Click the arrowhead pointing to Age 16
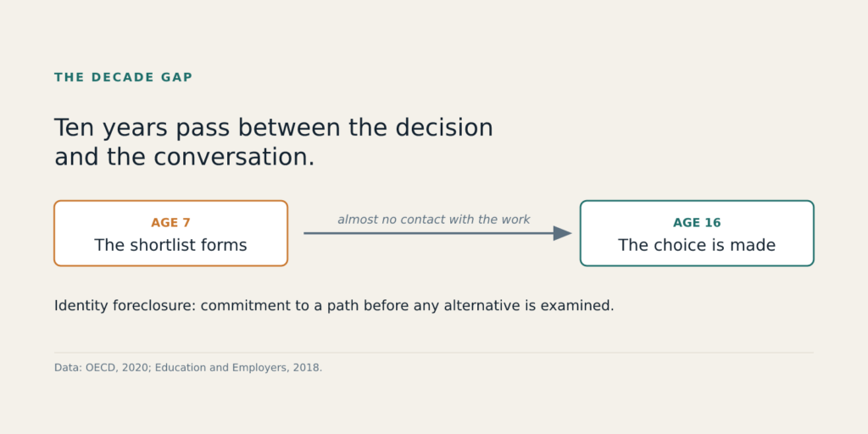The width and height of the screenshot is (868, 434). [563, 233]
